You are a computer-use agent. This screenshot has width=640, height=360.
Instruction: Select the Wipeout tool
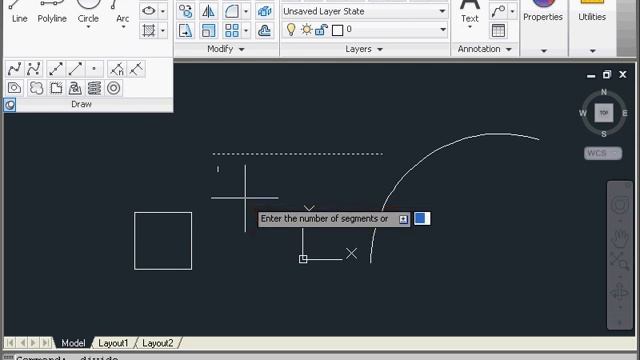click(56, 88)
